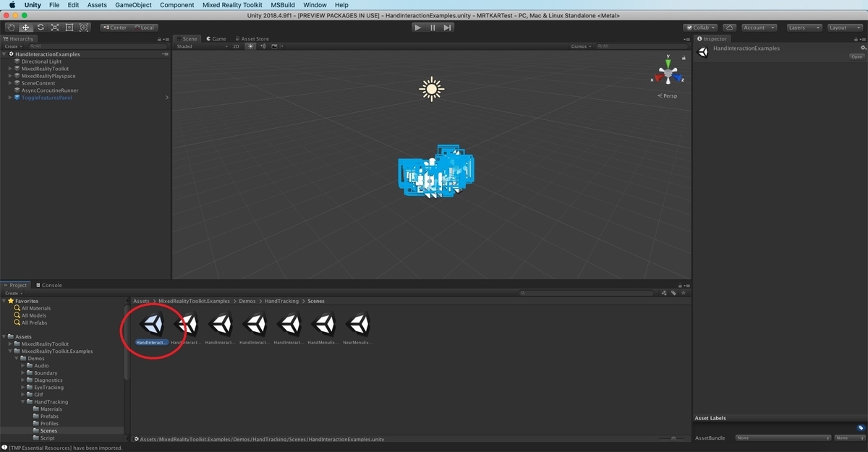This screenshot has width=868, height=452.
Task: Toggle scene effects image icon
Action: (x=274, y=46)
